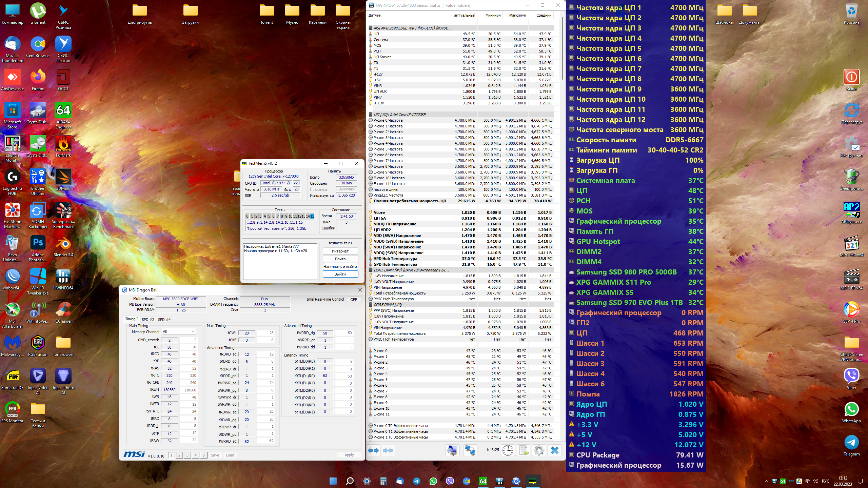
Task: Click the HWiNFO sensor list vertical scrollbar
Action: click(563, 47)
